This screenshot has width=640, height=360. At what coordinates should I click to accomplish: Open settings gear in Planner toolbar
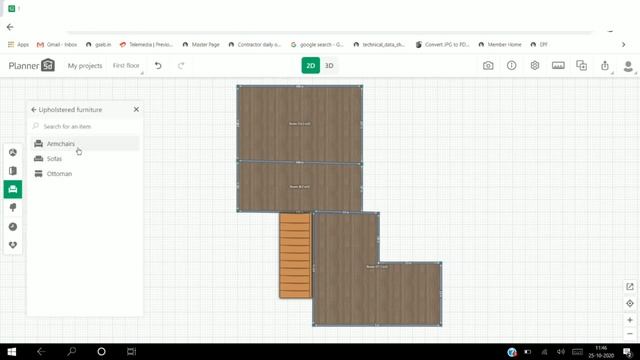[x=535, y=65]
